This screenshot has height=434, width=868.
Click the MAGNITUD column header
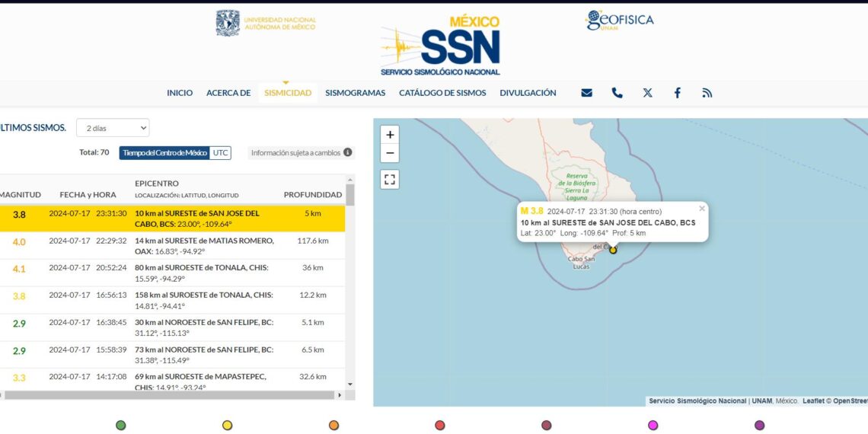(19, 195)
